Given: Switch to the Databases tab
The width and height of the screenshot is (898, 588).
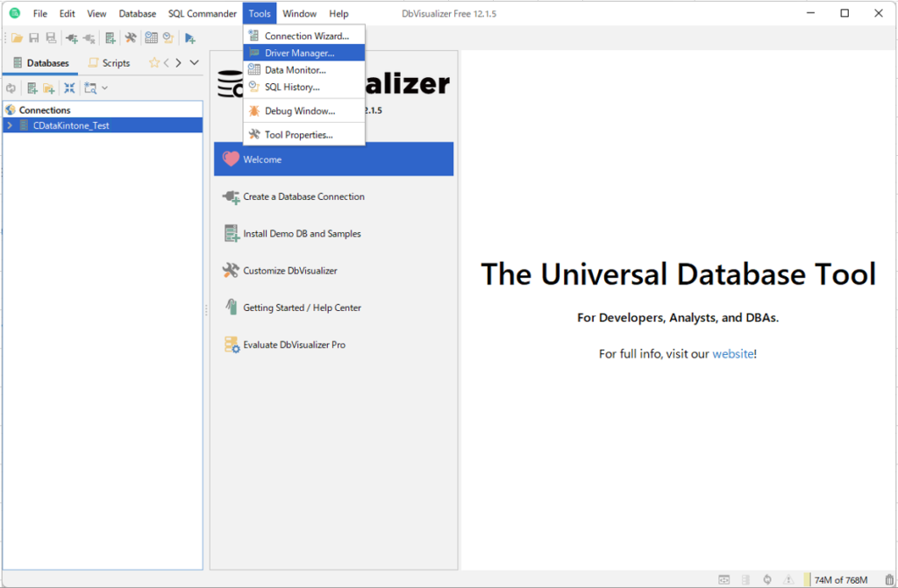Looking at the screenshot, I should tap(40, 63).
